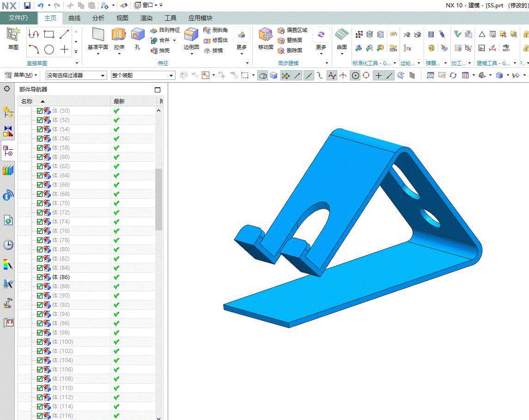
Task: Open the History clock sidebar tab
Action: click(x=8, y=245)
